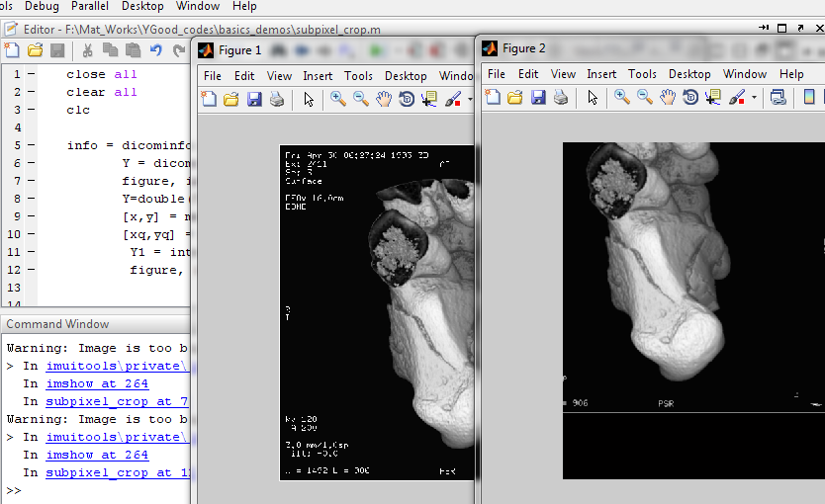The image size is (825, 504).
Task: Select Brush tool in Figure 2 toolbar
Action: pos(737,97)
